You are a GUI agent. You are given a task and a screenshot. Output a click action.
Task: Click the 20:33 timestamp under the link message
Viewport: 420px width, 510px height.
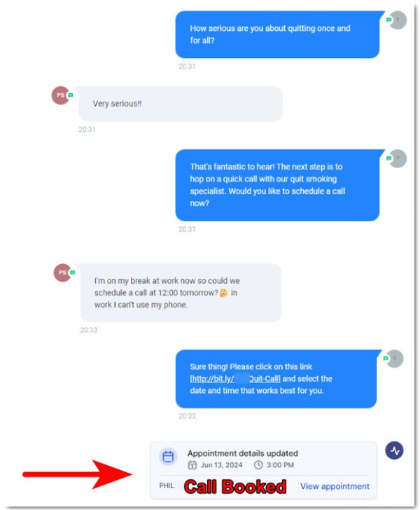187,416
